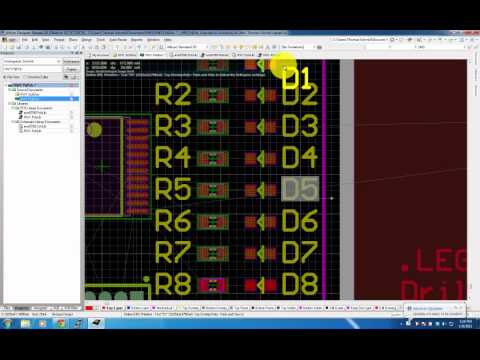Select the highlighted D5 designator text
The height and width of the screenshot is (360, 480).
coord(300,189)
